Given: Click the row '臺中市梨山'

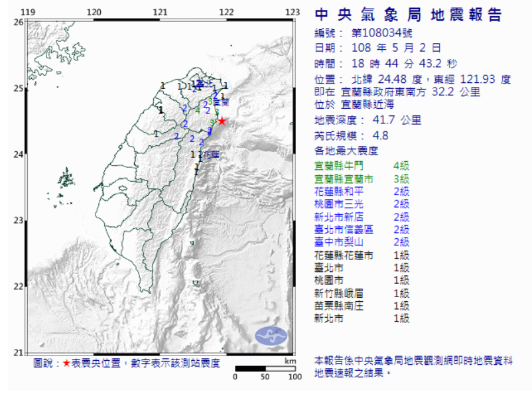Looking at the screenshot, I should 362,242.
